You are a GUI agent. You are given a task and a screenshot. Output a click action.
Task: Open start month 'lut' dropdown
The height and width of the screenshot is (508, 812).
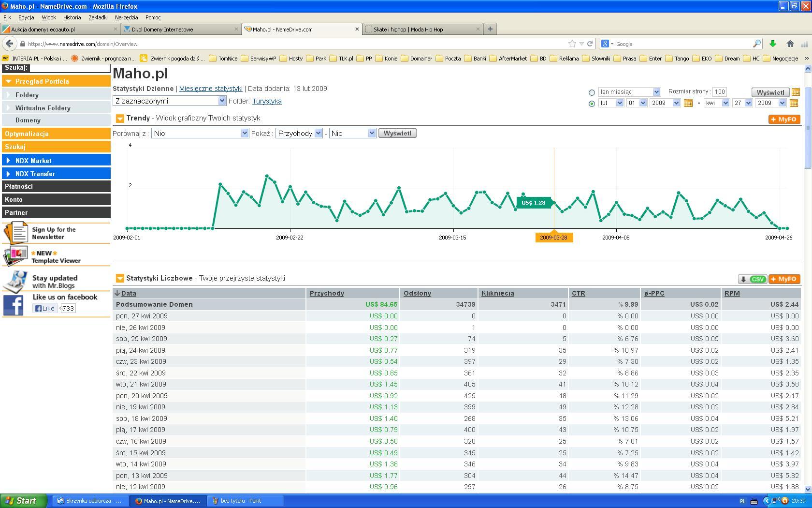click(x=611, y=103)
